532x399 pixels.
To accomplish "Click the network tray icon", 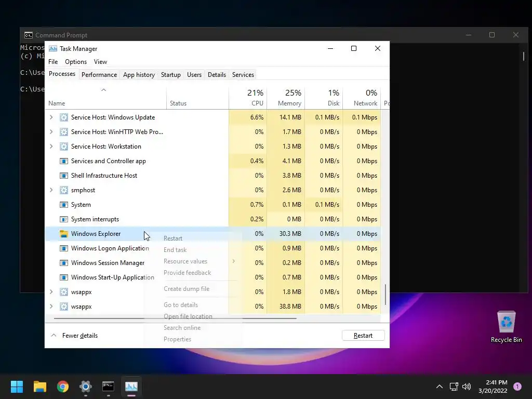I will point(454,387).
